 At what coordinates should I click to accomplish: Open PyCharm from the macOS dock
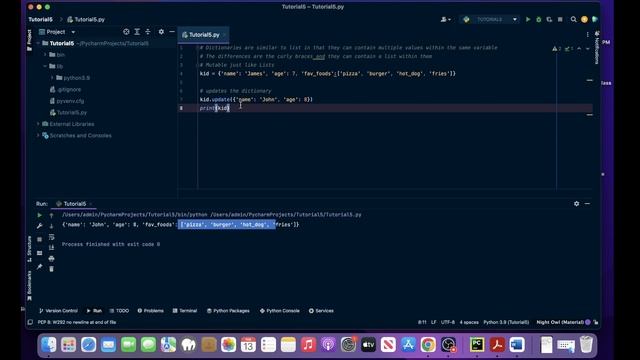coord(477,344)
